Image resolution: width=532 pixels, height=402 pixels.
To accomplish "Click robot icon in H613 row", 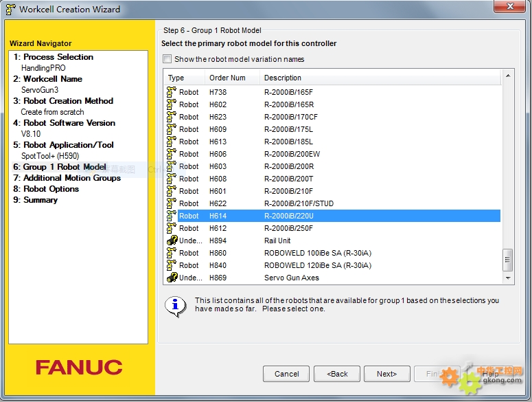I will (172, 142).
